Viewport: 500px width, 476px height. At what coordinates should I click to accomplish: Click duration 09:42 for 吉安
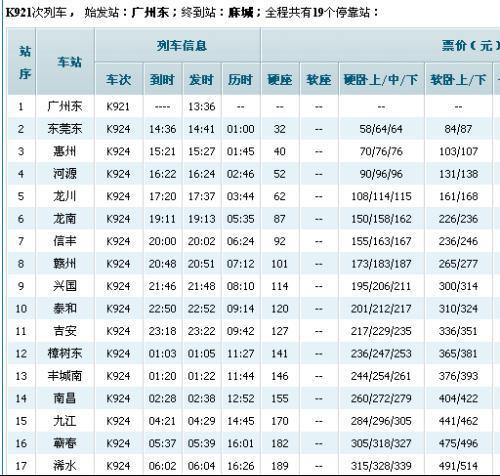pos(240,331)
